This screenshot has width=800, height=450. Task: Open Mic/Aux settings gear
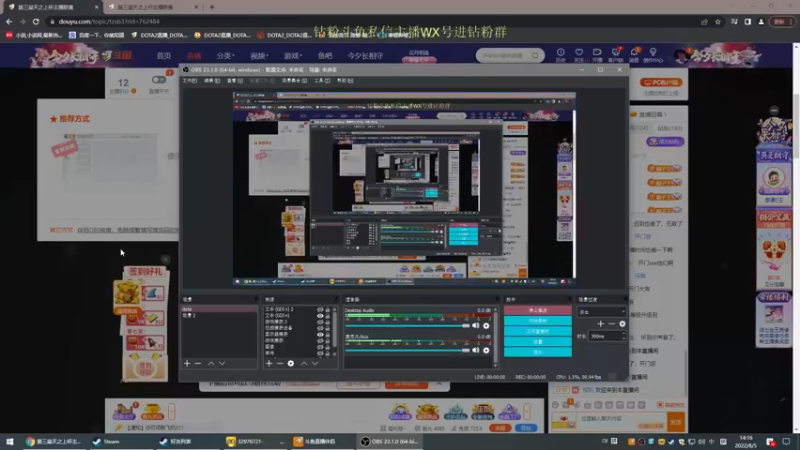[486, 350]
